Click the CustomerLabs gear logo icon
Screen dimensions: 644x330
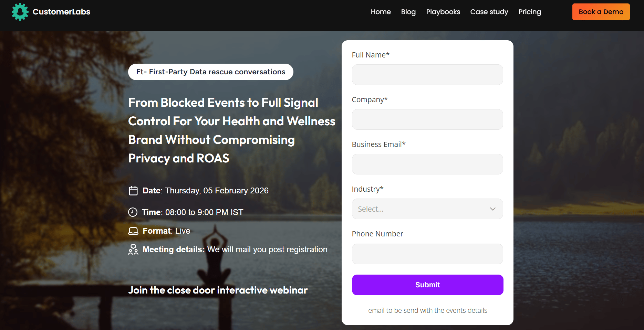click(20, 12)
